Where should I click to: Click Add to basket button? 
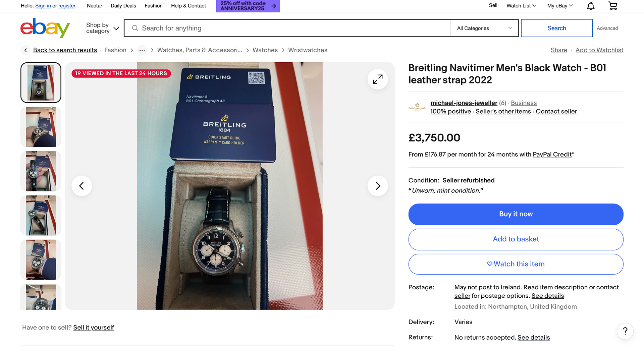516,239
